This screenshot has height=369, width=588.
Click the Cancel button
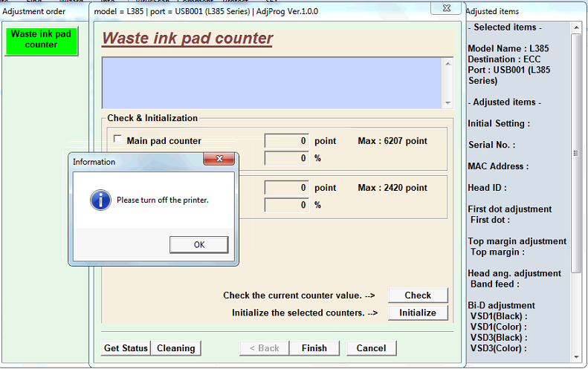371,348
